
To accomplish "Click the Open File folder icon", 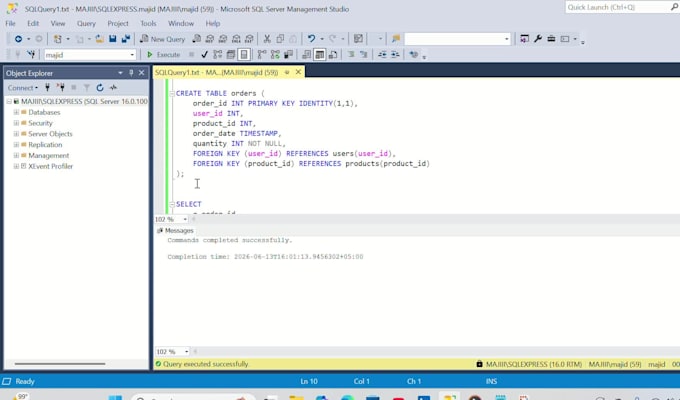I will click(99, 39).
